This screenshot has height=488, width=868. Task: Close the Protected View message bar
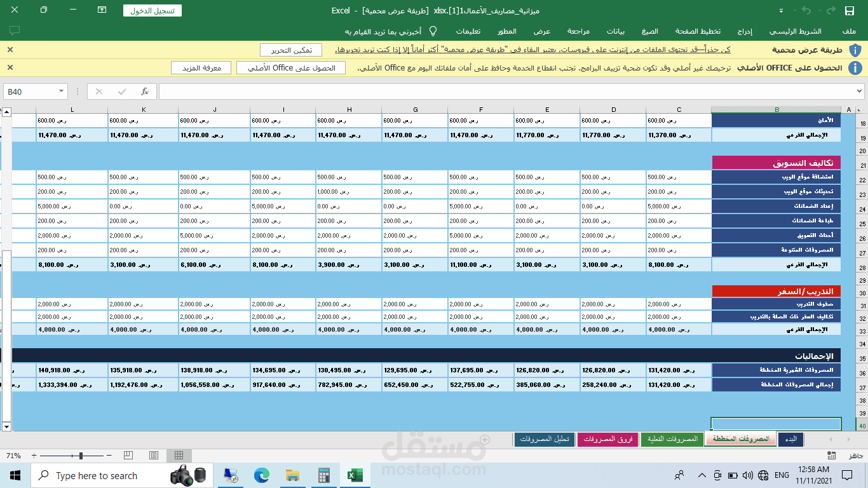pyautogui.click(x=10, y=50)
